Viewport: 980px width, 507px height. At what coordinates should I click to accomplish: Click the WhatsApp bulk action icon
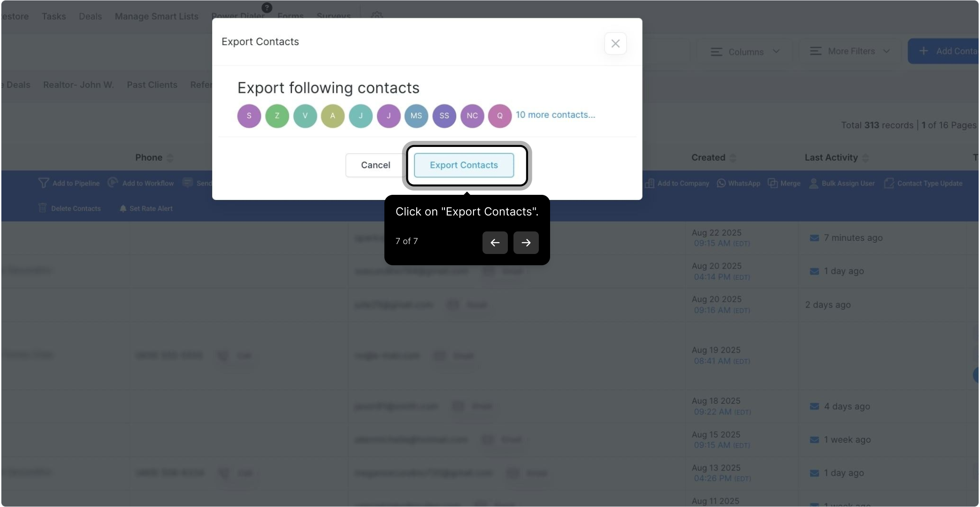[x=721, y=183]
